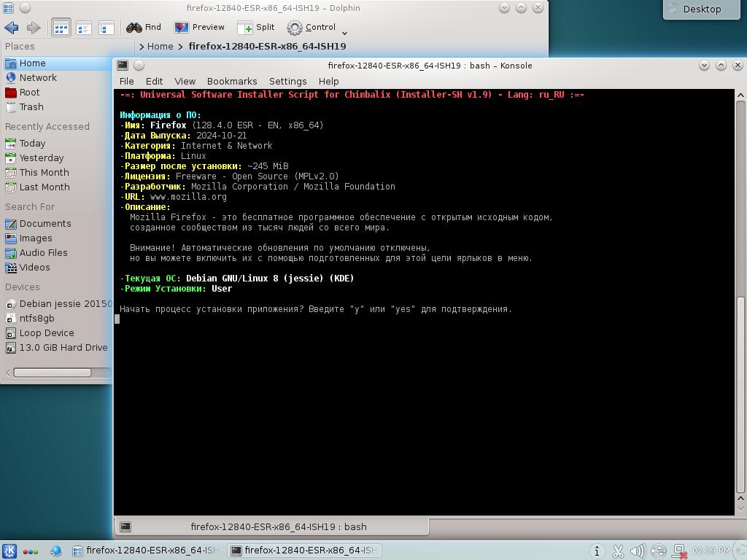Image resolution: width=747 pixels, height=560 pixels.
Task: Open network disconnected tray icon
Action: (x=680, y=551)
